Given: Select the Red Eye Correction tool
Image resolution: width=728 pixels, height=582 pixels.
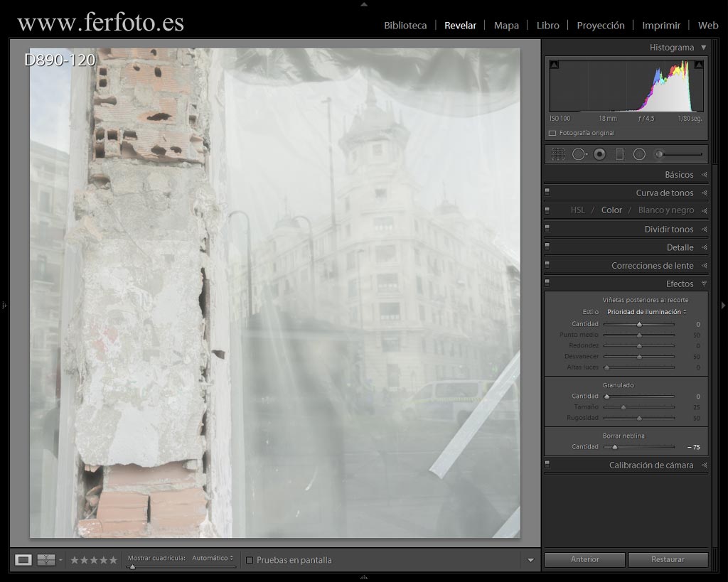Looking at the screenshot, I should 599,154.
